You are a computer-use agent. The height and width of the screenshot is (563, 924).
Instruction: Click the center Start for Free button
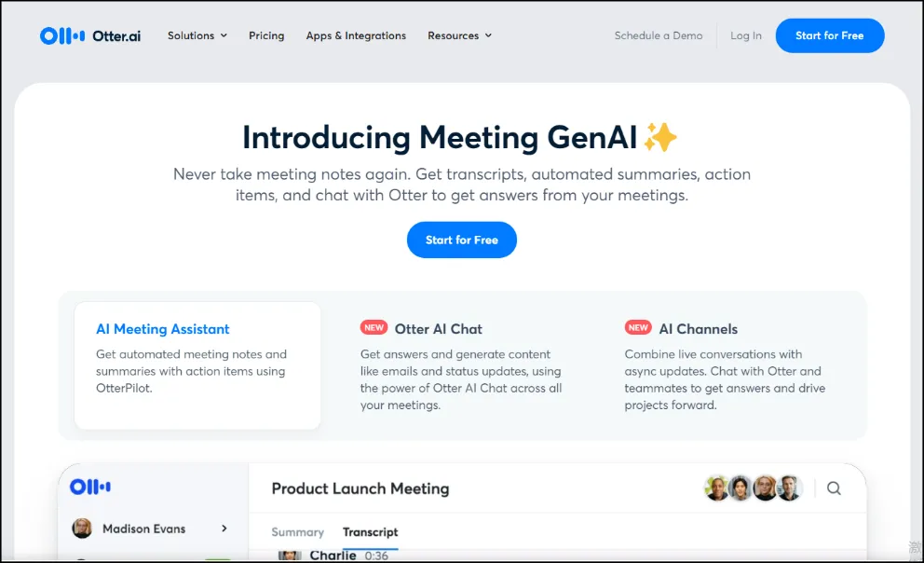pos(461,240)
